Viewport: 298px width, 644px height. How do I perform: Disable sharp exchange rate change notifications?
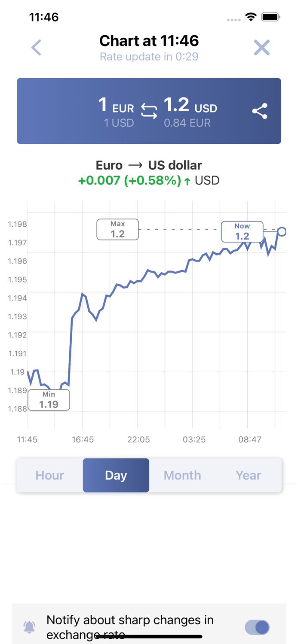[x=257, y=627]
